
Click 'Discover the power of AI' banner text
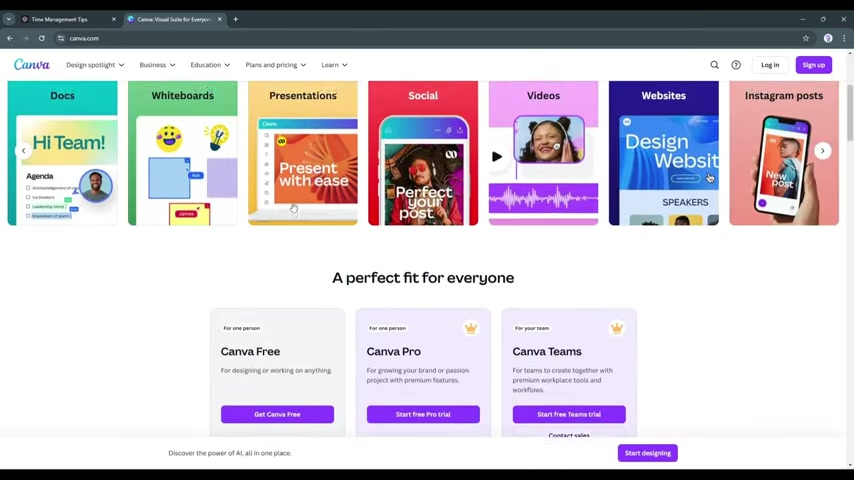coord(230,453)
